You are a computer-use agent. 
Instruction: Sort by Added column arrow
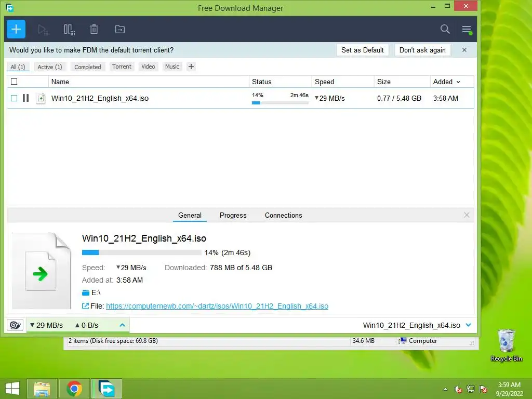click(458, 82)
